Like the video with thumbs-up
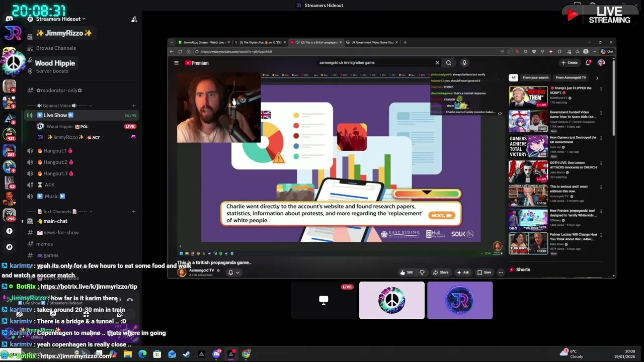This screenshot has height=362, width=644. 407,273
